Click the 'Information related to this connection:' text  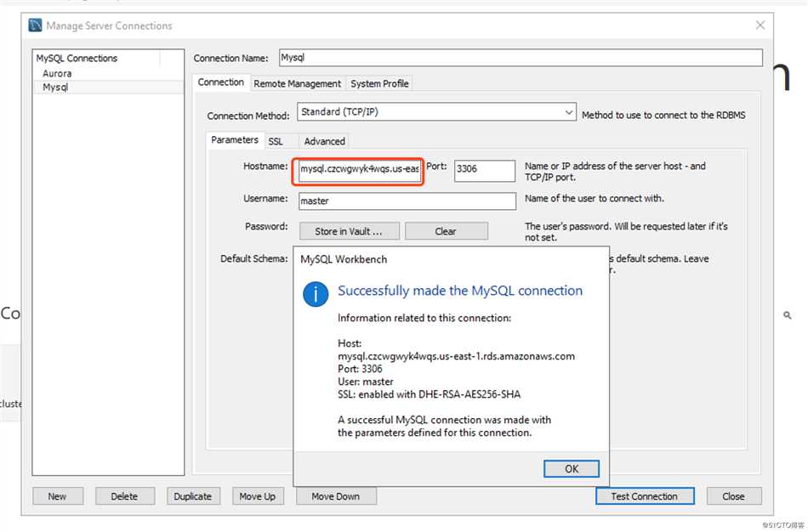pyautogui.click(x=424, y=318)
